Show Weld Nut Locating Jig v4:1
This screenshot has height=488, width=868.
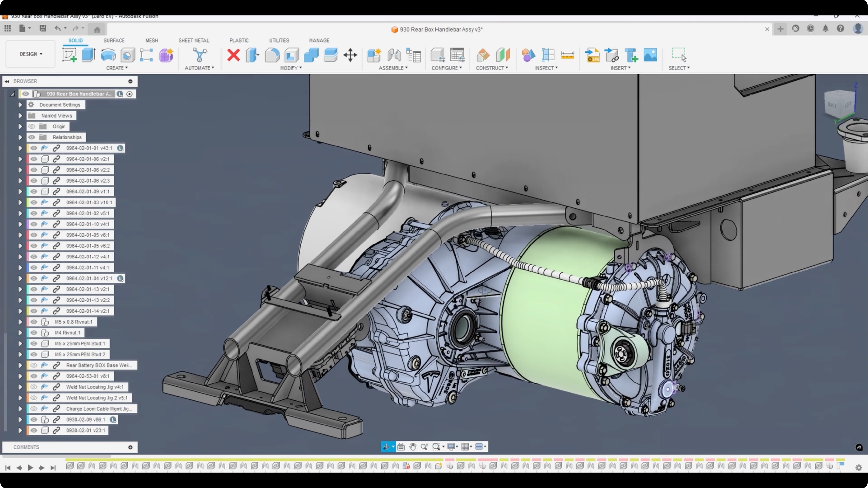coord(34,387)
